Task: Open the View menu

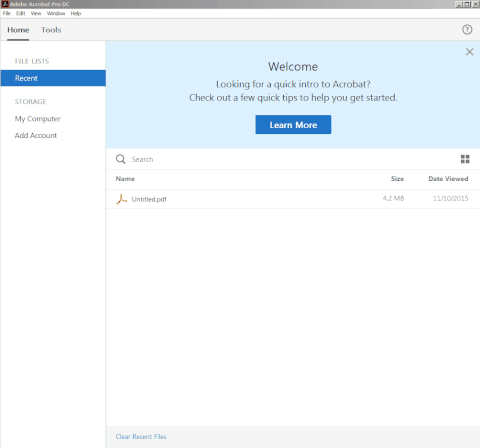Action: pyautogui.click(x=36, y=13)
